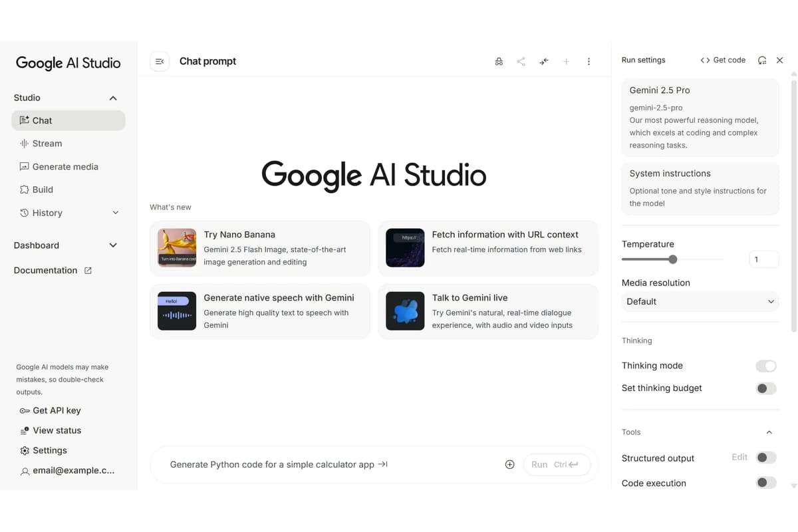This screenshot has height=532, width=798.
Task: Close the Run settings panel
Action: [780, 60]
